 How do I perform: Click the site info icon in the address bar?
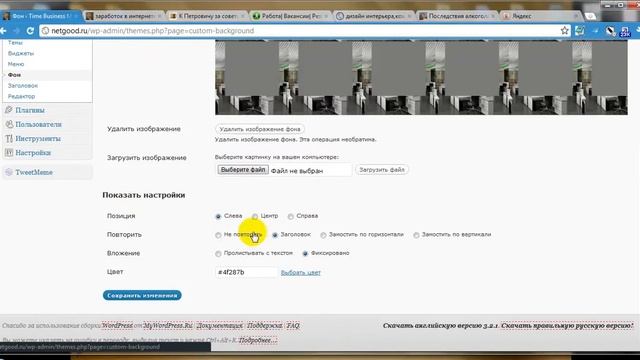[45, 31]
